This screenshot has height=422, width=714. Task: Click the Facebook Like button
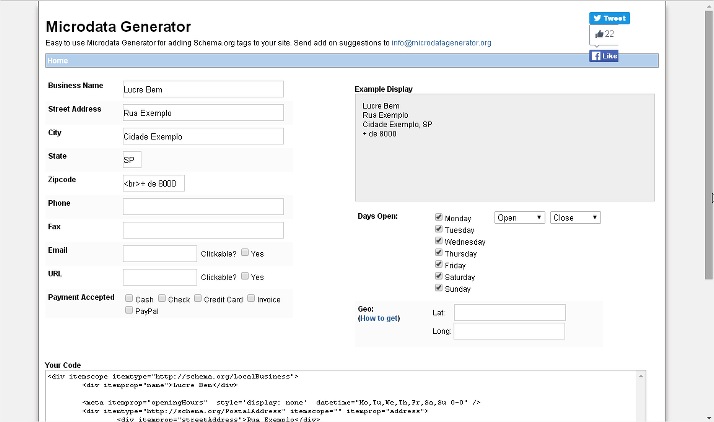tap(604, 56)
